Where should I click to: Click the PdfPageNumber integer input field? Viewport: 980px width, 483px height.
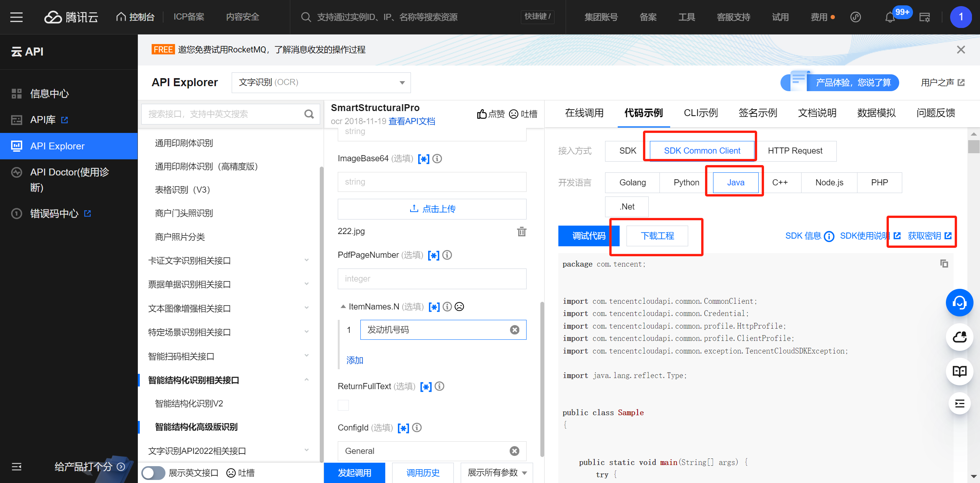coord(432,279)
